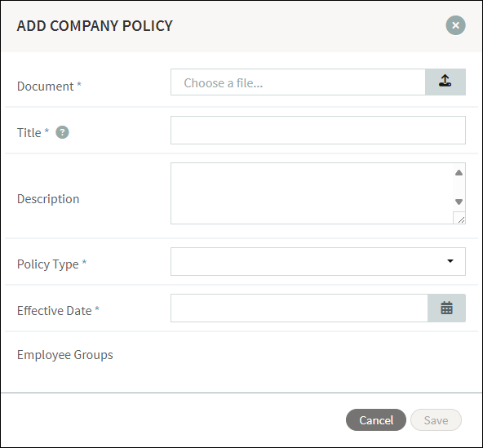Expand the Policy Type dropdown
Viewport: 483px width, 448px height.
click(x=318, y=261)
